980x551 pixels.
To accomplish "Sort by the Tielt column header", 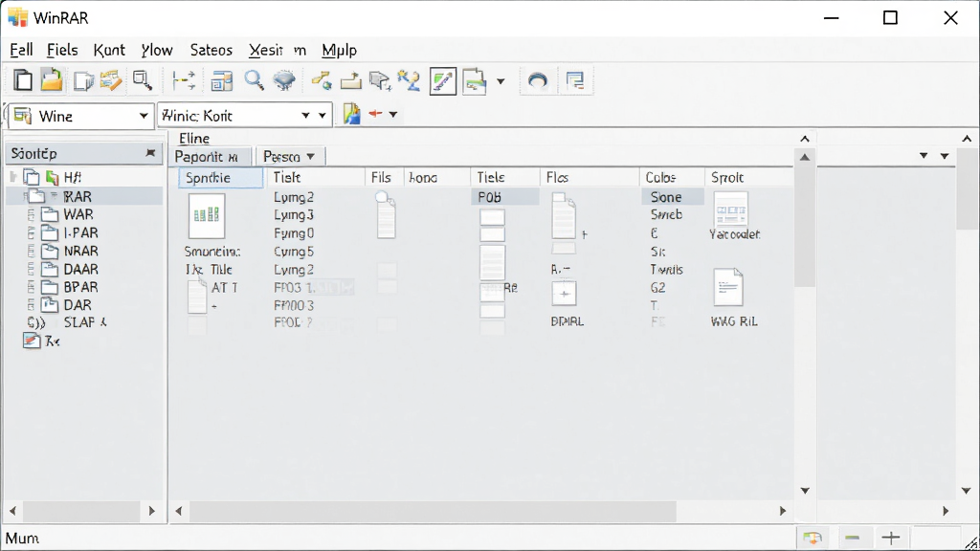I will pos(316,177).
